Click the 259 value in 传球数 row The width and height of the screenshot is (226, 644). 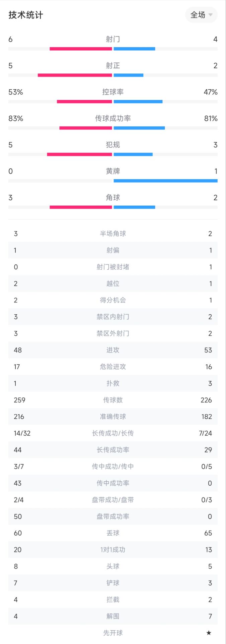pos(19,400)
